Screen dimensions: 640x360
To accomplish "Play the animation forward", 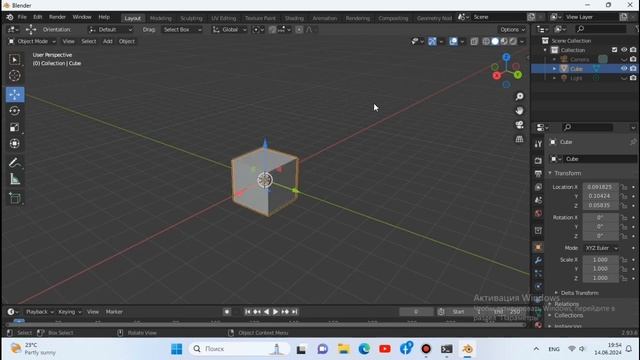I will [276, 312].
